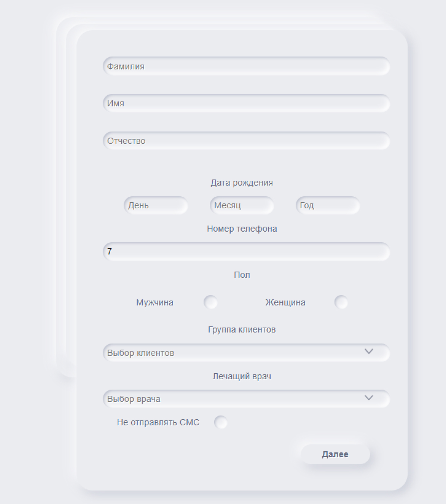Viewport: 446px width, 504px height.
Task: Click the Фамилия input field
Action: [x=246, y=66]
